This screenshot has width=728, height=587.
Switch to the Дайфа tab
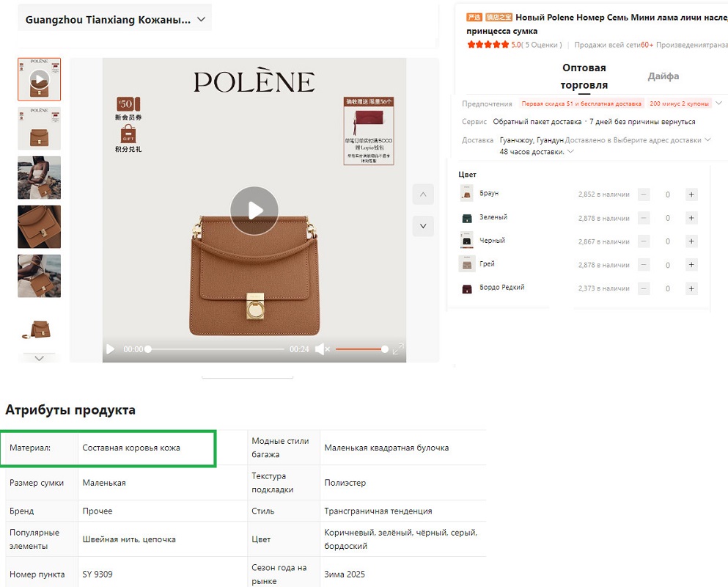click(x=663, y=76)
